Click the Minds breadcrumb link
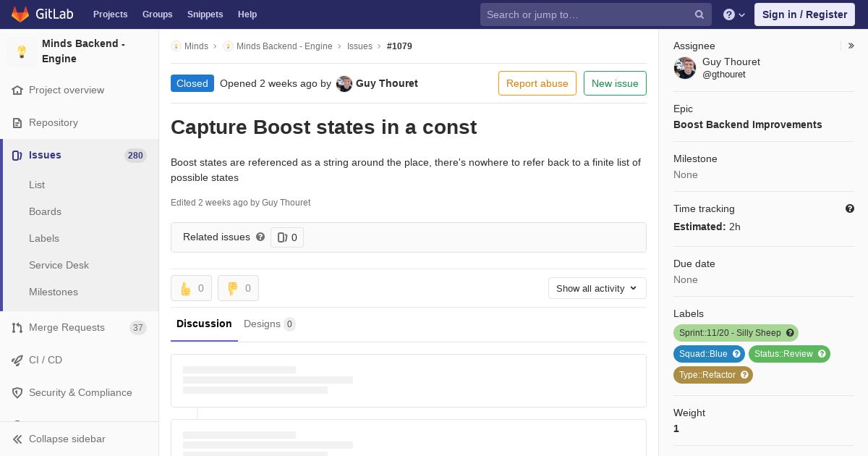The height and width of the screenshot is (456, 868). 196,46
